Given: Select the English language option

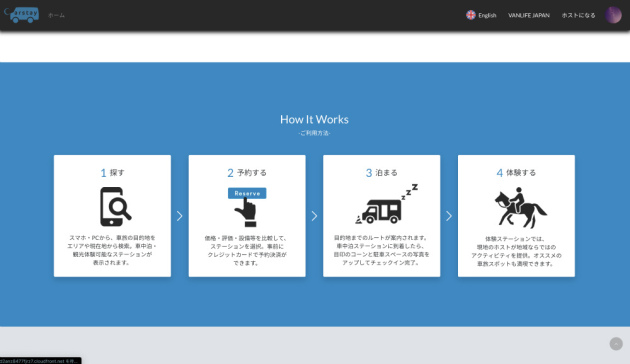Looking at the screenshot, I should pos(487,15).
